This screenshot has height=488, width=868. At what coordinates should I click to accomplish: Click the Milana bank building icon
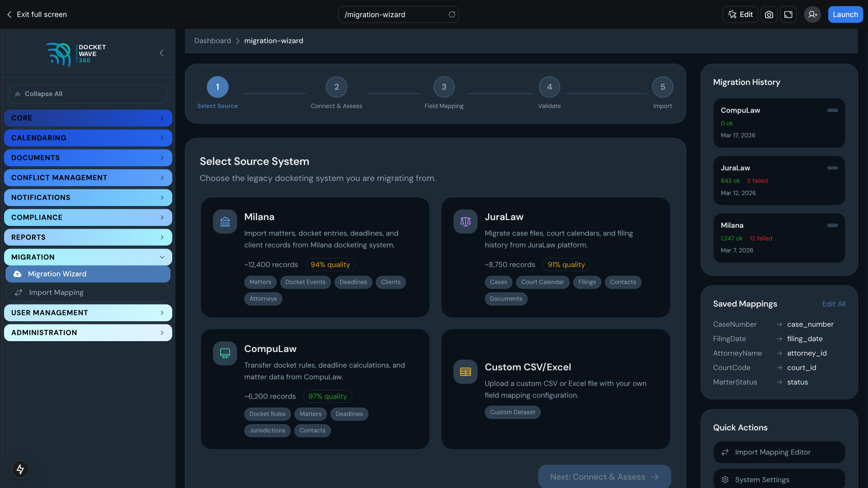[x=225, y=221]
